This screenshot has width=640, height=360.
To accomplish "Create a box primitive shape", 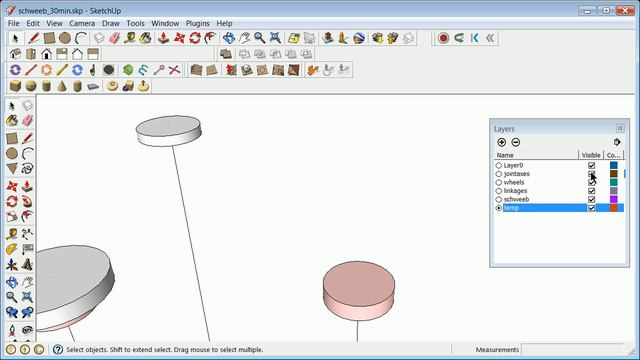I will (x=15, y=86).
